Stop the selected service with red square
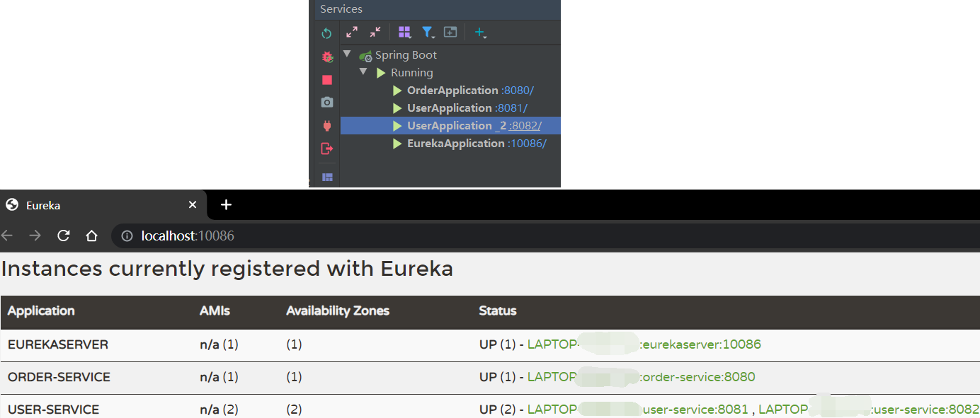This screenshot has width=980, height=418. tap(326, 80)
